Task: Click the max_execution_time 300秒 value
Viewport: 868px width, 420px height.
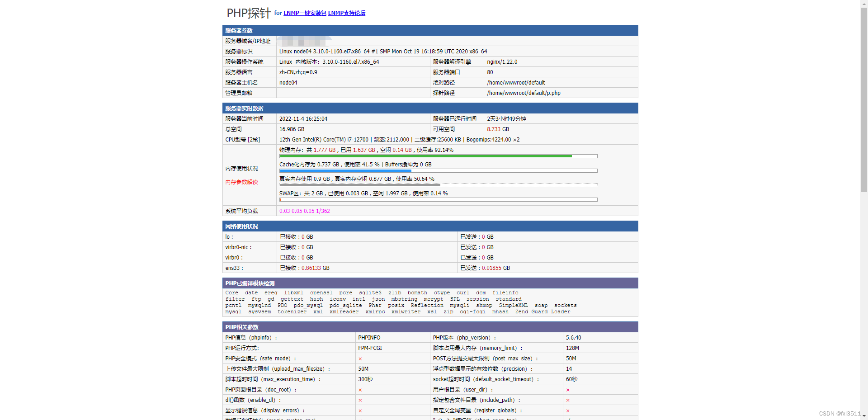Action: click(365, 379)
